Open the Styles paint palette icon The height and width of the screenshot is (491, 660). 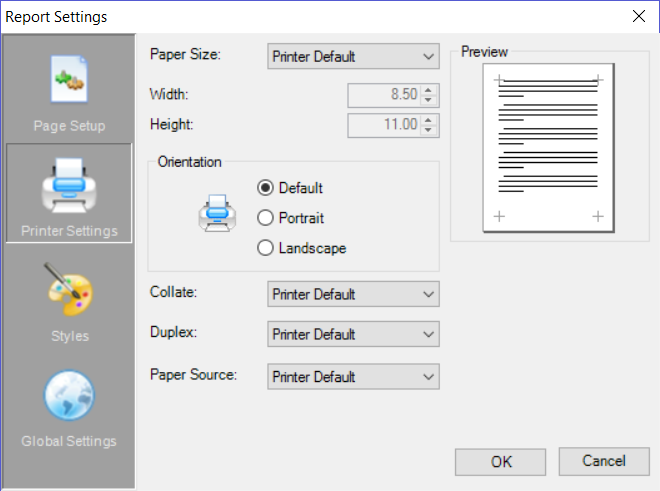[68, 292]
